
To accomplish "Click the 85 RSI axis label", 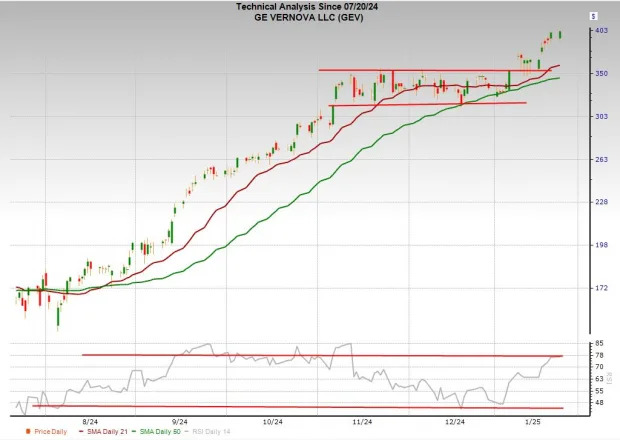I will click(x=599, y=344).
